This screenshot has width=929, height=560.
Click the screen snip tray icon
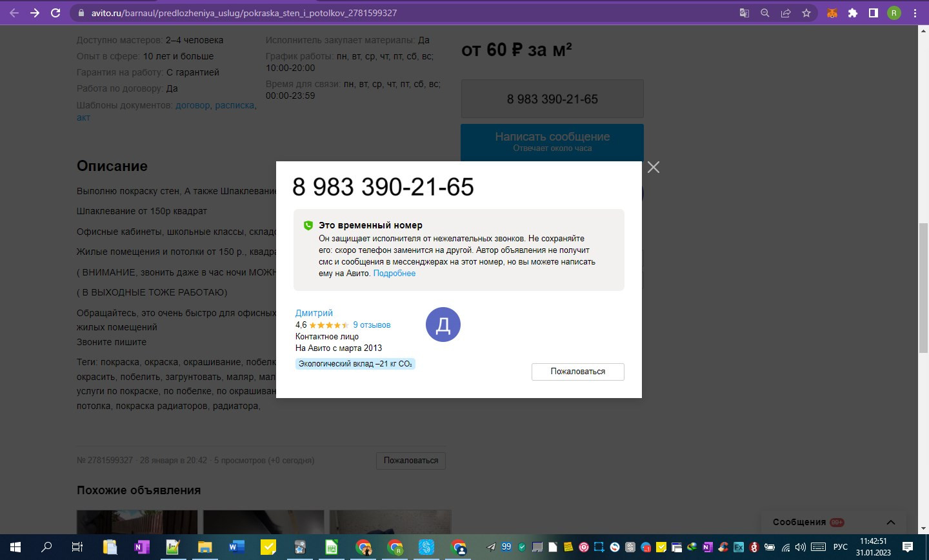tap(599, 547)
